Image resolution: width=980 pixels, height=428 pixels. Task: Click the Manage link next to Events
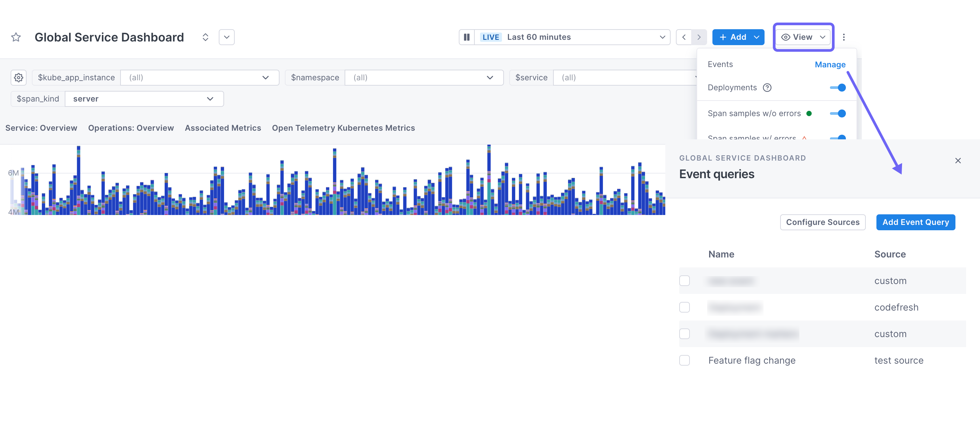[x=830, y=65]
